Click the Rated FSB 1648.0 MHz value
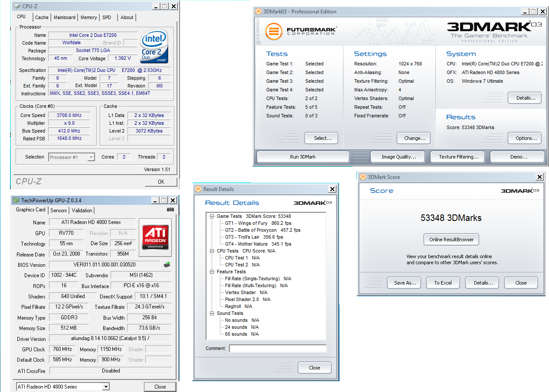This screenshot has width=549, height=392. pos(69,139)
